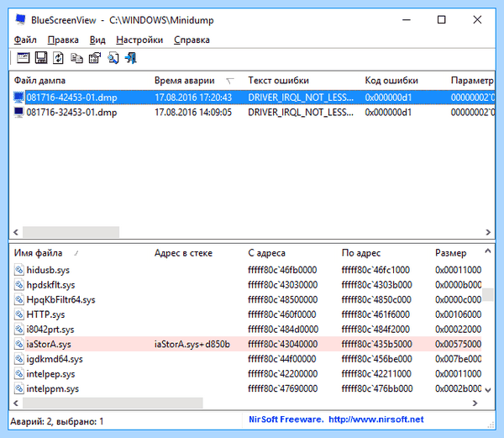
Task: Maximize the BlueScreenView window
Action: point(442,19)
